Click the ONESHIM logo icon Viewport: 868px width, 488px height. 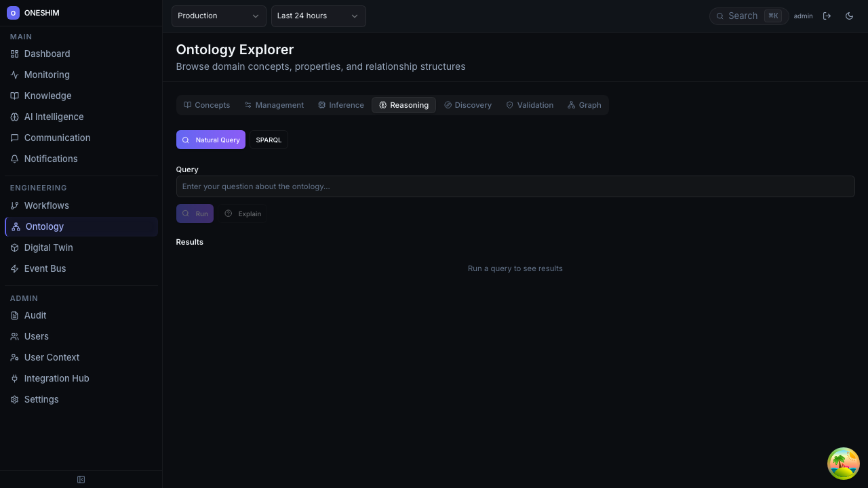coord(13,13)
